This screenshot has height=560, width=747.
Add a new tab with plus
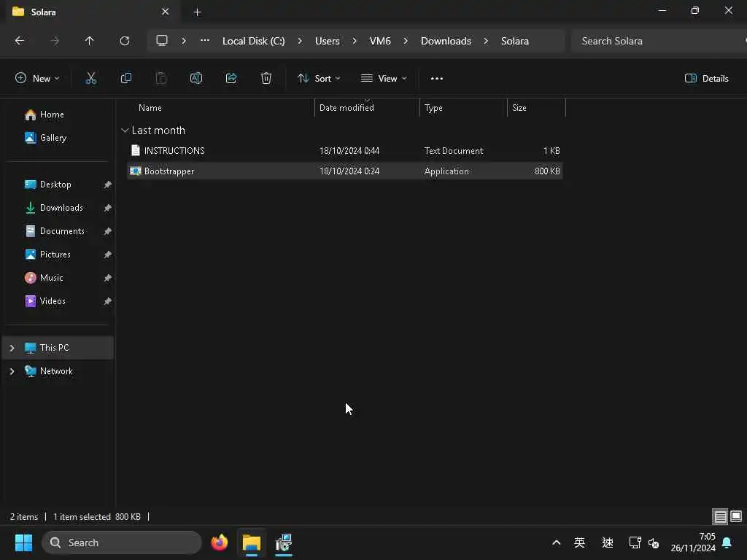pos(197,12)
